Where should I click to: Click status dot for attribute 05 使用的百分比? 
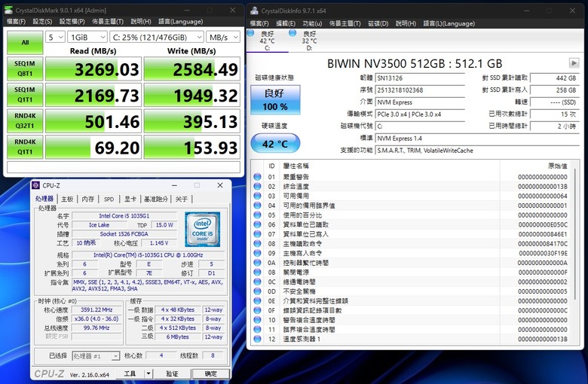[257, 215]
